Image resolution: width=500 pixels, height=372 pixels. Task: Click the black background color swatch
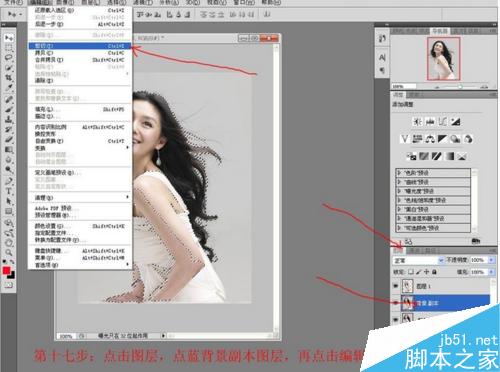point(12,275)
